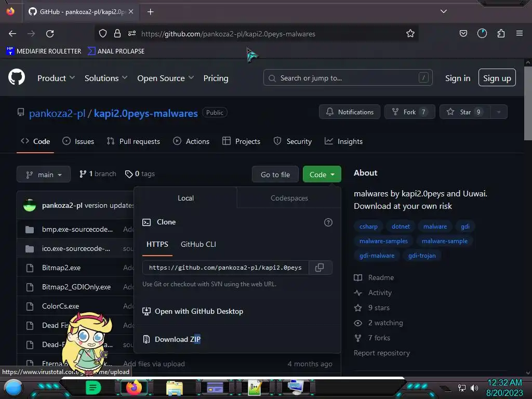This screenshot has height=399, width=532.
Task: Open the Pocket save icon
Action: [463, 33]
